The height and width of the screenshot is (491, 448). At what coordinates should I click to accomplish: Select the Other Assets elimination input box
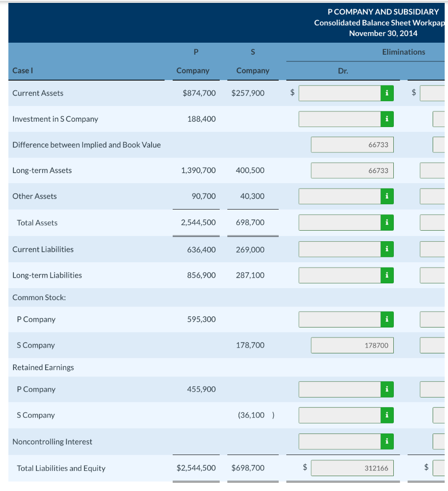[341, 196]
